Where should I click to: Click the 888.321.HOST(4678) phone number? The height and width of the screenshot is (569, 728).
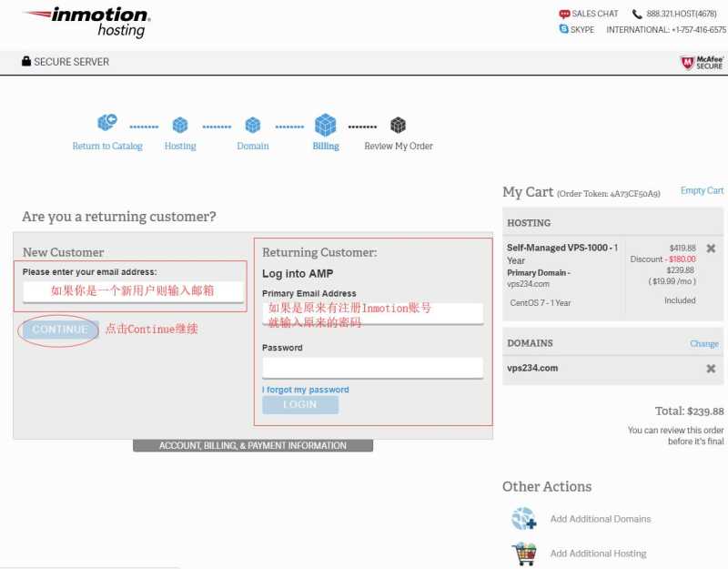click(682, 14)
